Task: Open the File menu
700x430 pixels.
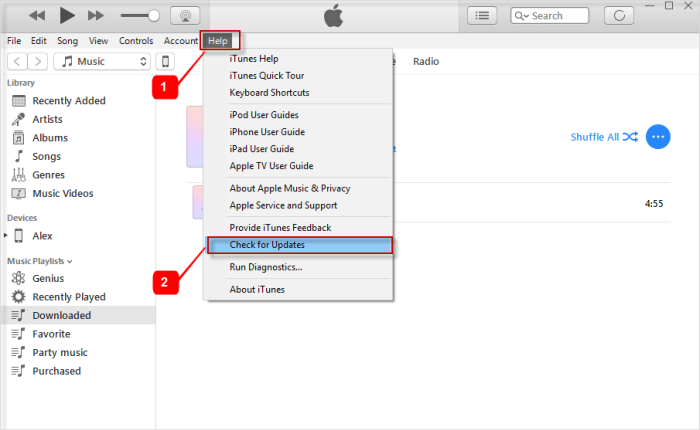Action: [14, 41]
